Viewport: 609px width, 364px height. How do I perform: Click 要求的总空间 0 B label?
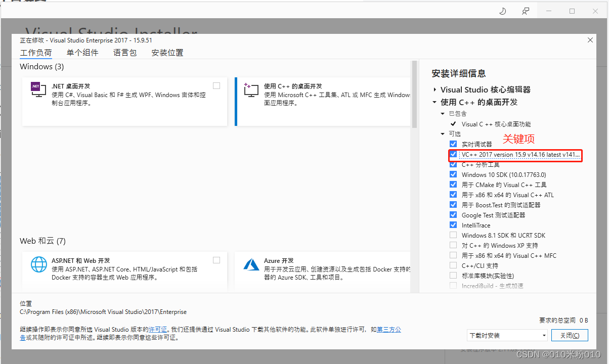[x=563, y=320]
